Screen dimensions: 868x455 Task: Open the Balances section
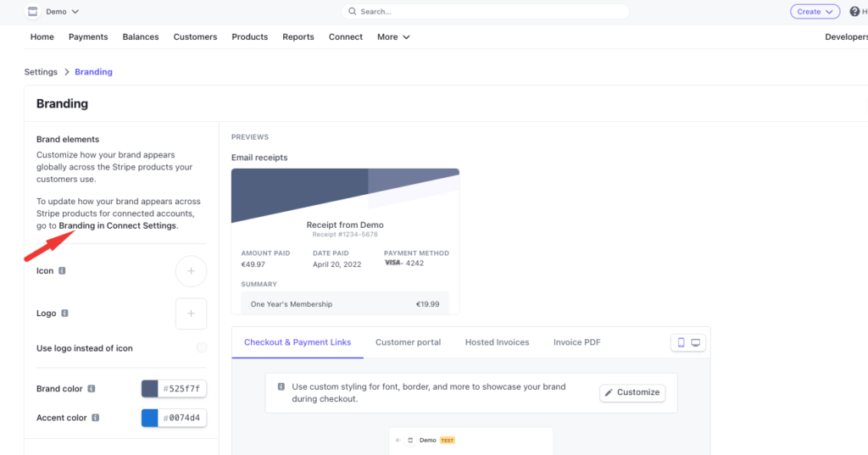[x=141, y=36]
